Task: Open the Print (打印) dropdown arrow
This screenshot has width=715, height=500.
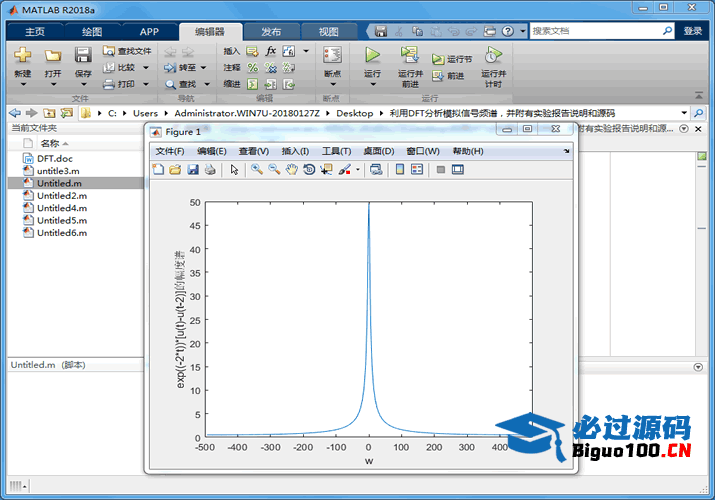Action: (x=146, y=84)
